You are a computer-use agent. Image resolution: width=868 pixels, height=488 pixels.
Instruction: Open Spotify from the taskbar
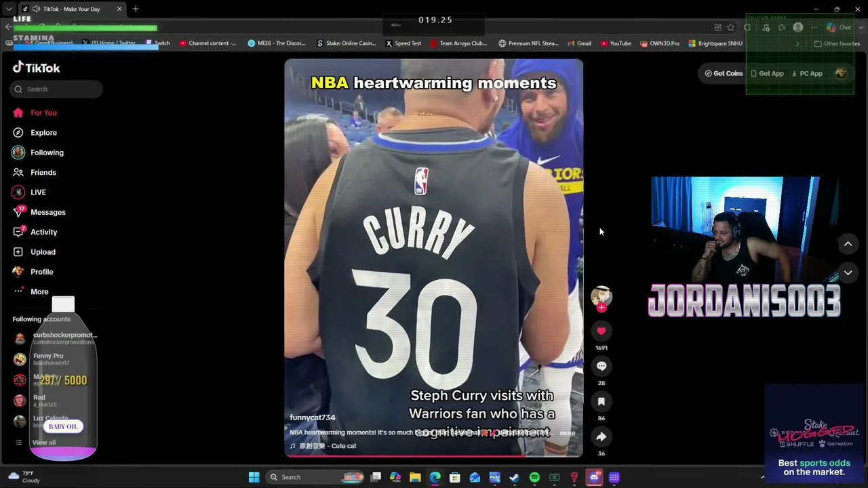tap(534, 477)
